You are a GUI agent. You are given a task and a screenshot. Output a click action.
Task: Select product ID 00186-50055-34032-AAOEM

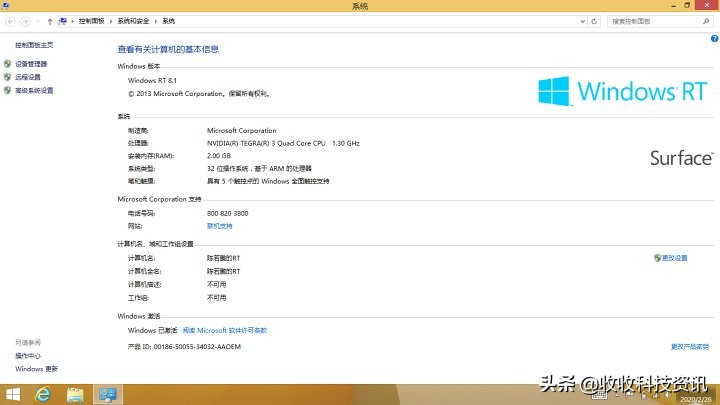[197, 347]
